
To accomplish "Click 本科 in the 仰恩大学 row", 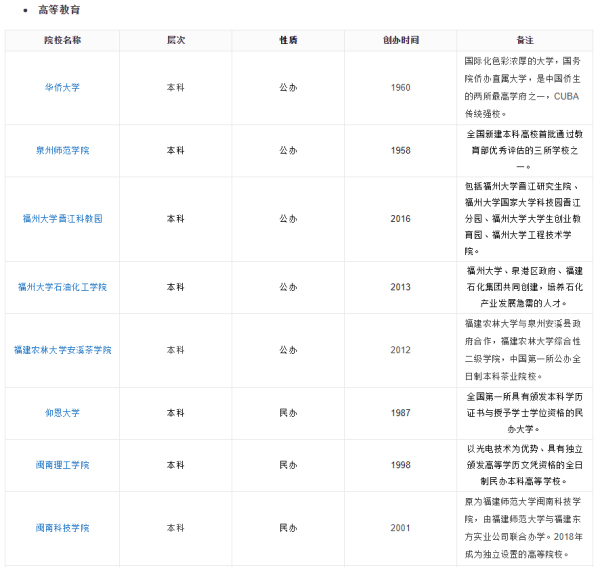I will [x=176, y=413].
